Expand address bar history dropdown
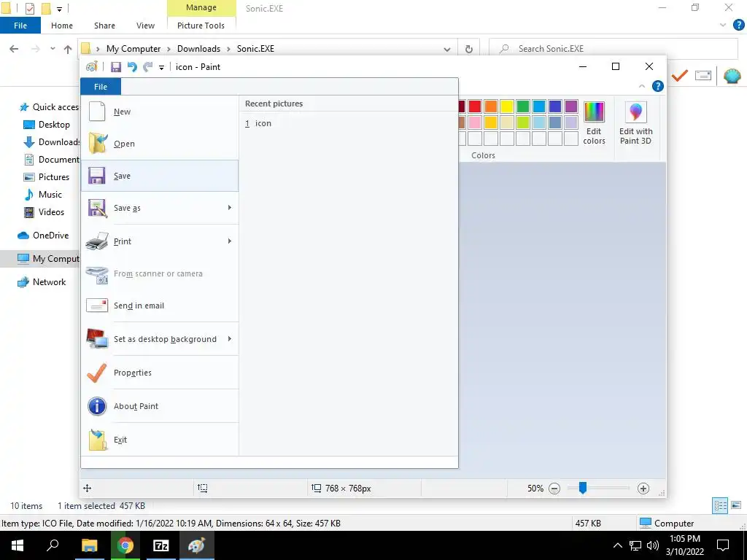The height and width of the screenshot is (560, 747). coord(447,49)
